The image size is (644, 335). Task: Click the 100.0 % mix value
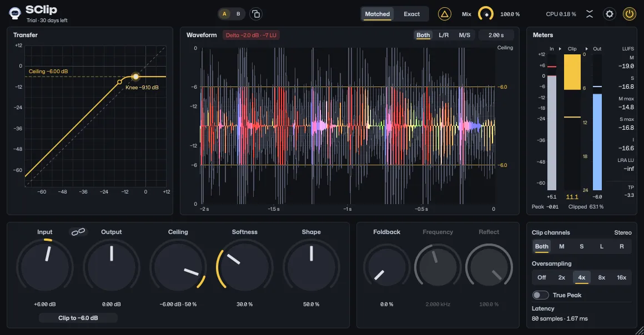[x=510, y=14]
